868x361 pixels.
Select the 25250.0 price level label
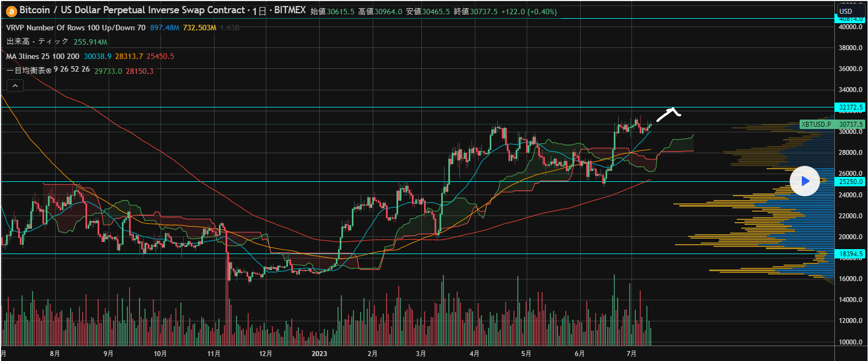(850, 181)
